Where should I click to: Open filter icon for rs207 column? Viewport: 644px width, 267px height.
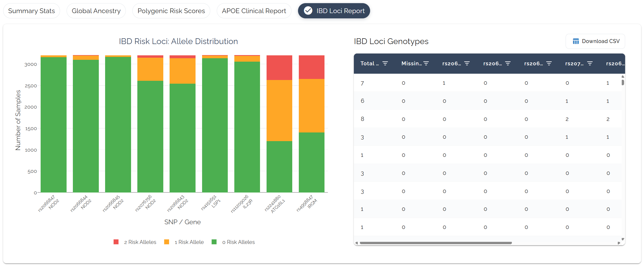[x=590, y=63]
